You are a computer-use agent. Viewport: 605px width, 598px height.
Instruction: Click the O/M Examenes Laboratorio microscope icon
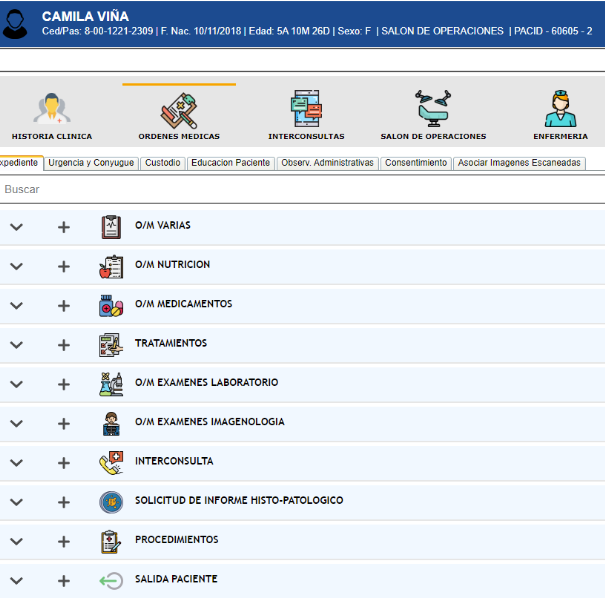tap(111, 383)
